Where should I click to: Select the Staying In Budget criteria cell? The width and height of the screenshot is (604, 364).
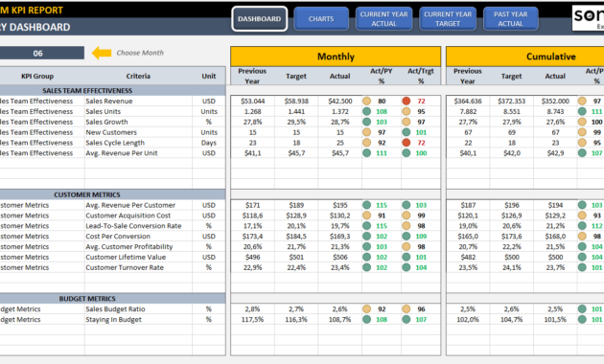[138, 319]
